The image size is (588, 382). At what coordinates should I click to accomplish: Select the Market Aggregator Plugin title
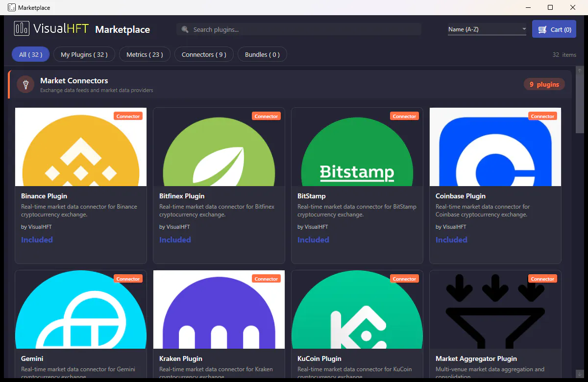pos(476,358)
